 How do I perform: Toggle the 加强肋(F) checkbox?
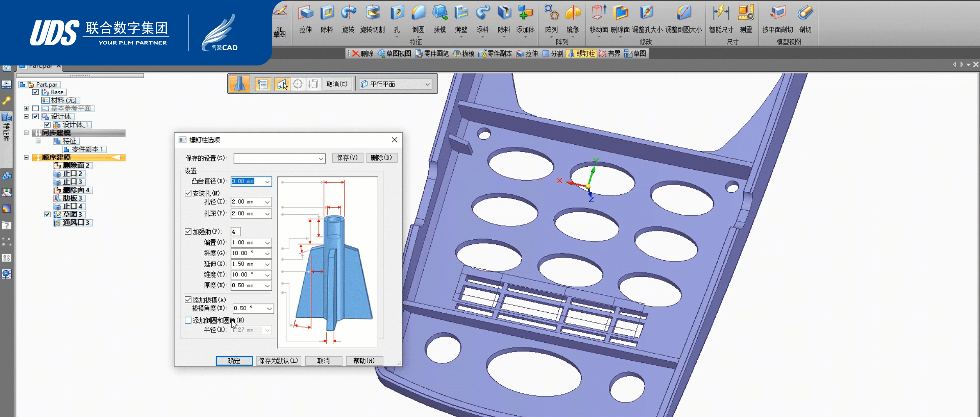click(188, 231)
